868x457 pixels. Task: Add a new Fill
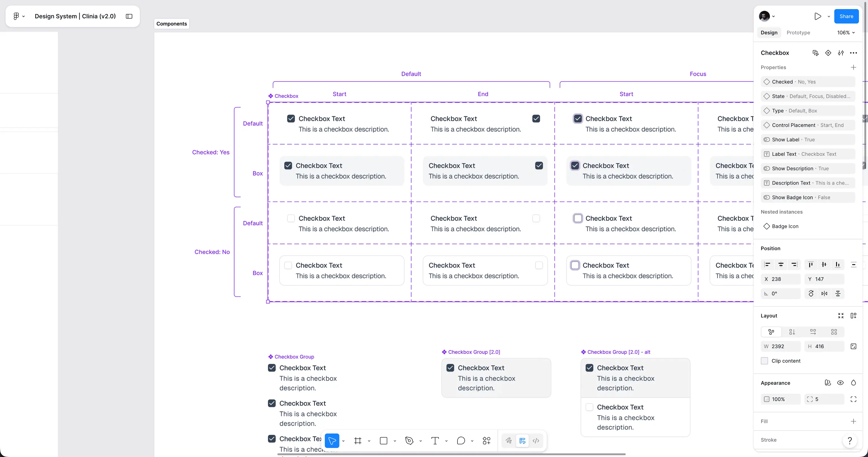pyautogui.click(x=854, y=421)
